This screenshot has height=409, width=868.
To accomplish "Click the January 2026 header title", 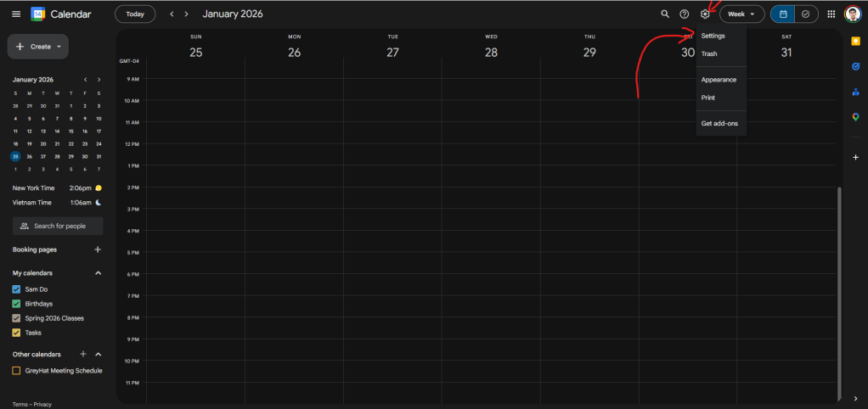I will pyautogui.click(x=233, y=14).
